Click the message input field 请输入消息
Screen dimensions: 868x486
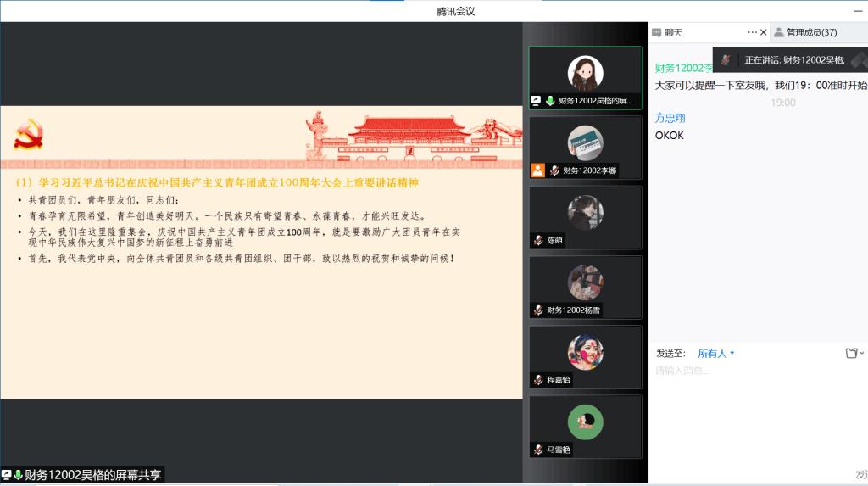coord(754,371)
